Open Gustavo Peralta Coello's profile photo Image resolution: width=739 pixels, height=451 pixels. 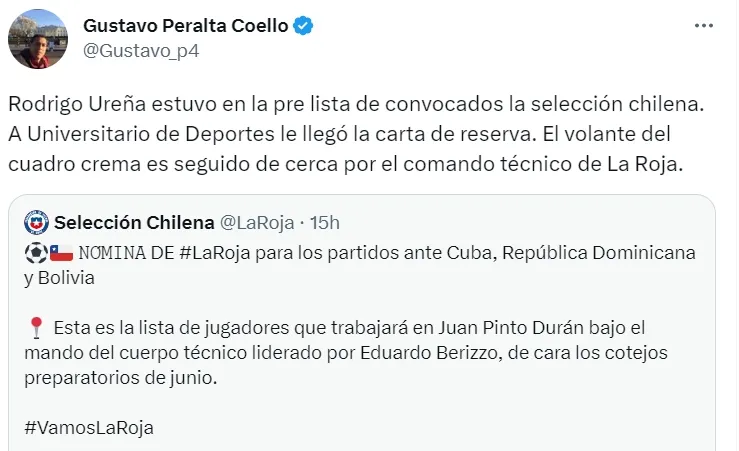pyautogui.click(x=38, y=38)
